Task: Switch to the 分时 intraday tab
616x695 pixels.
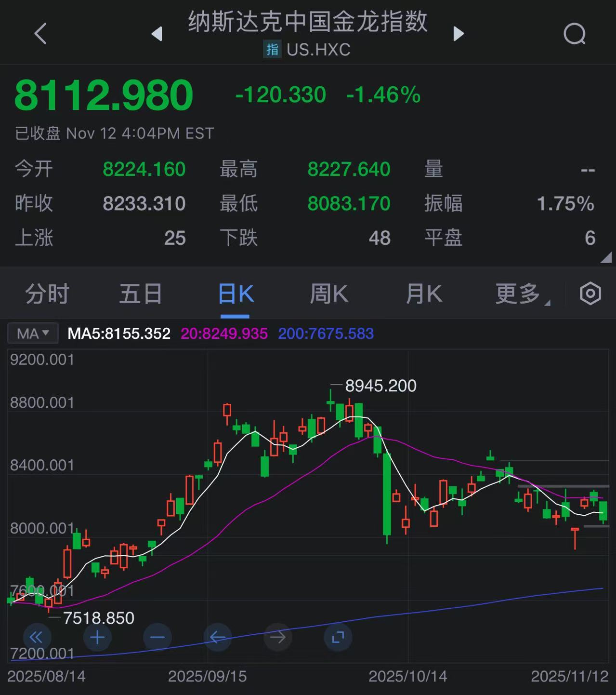Action: [47, 293]
